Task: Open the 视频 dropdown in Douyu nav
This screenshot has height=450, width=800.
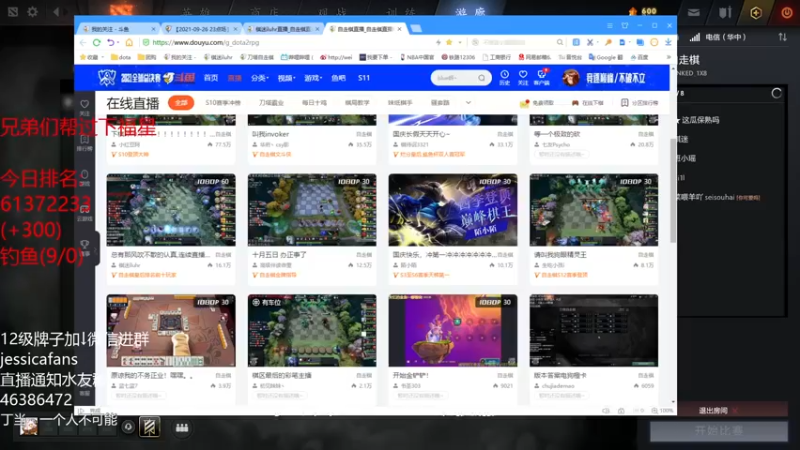Action: [286, 78]
